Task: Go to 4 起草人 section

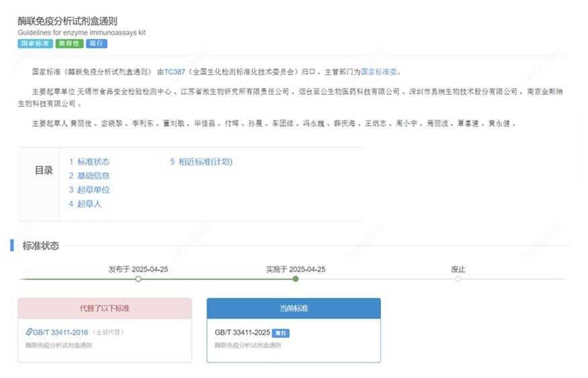Action: tap(85, 204)
